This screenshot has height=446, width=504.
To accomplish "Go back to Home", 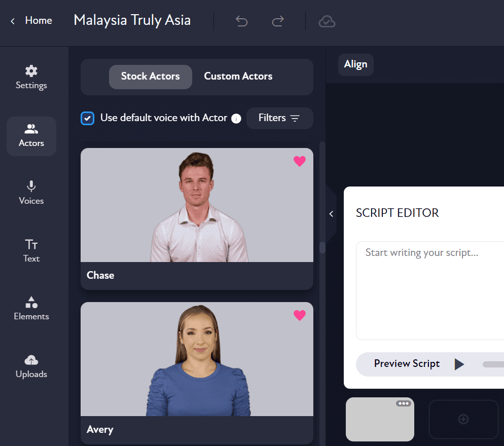I will tap(31, 21).
